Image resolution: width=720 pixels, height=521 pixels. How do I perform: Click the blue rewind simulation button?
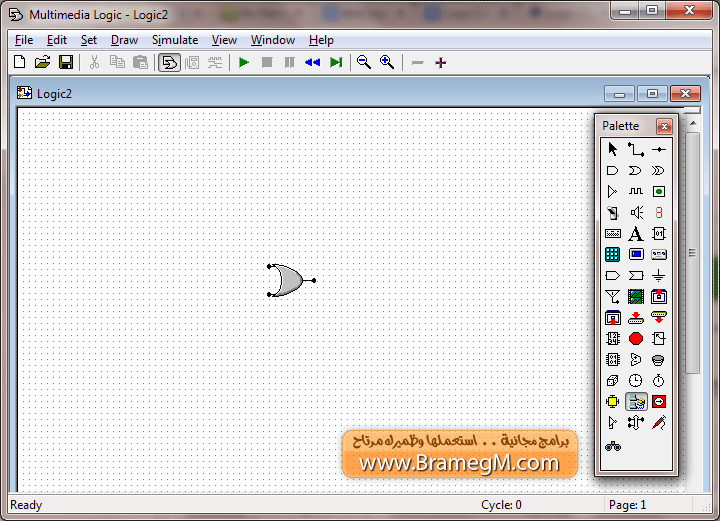[312, 62]
